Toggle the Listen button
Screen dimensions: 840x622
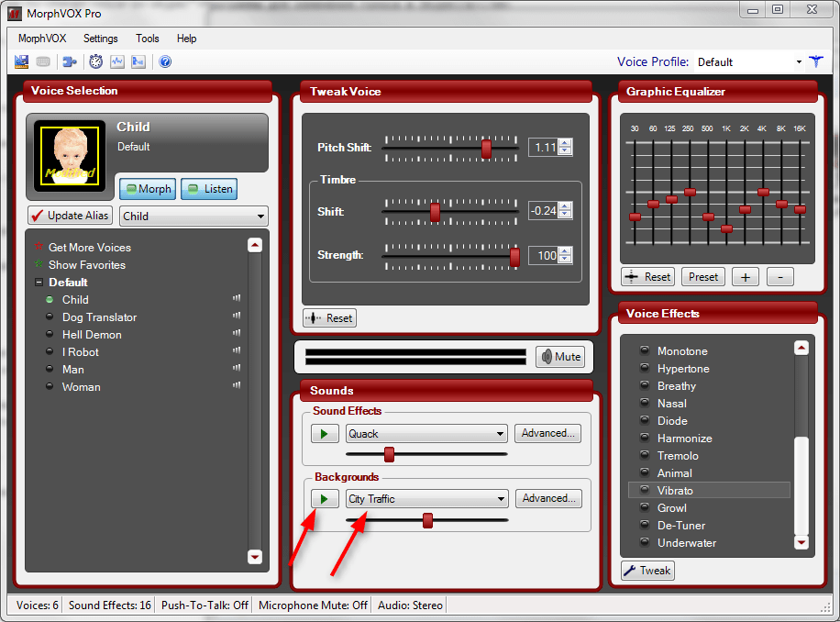[x=209, y=189]
